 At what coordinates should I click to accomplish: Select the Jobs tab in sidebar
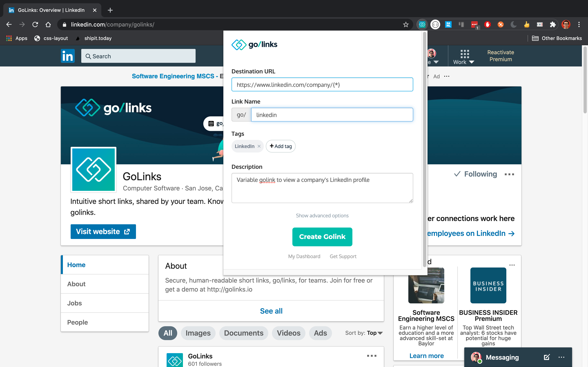pos(74,303)
